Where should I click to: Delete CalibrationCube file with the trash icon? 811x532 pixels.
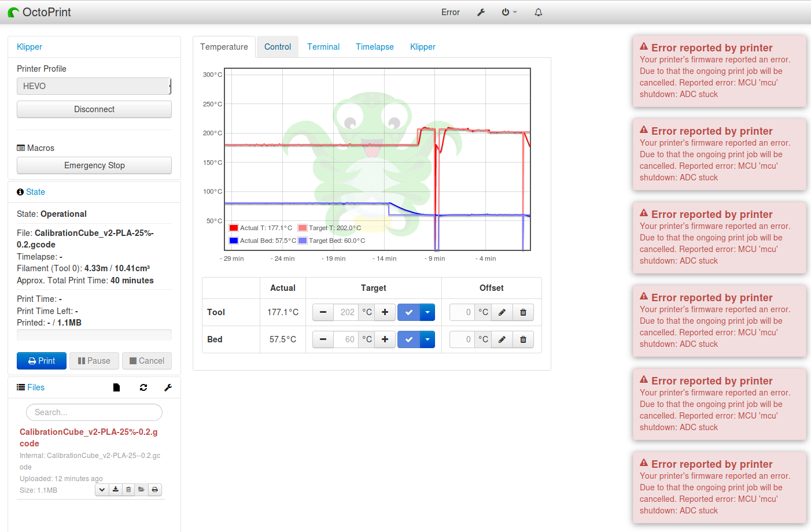[x=128, y=489]
